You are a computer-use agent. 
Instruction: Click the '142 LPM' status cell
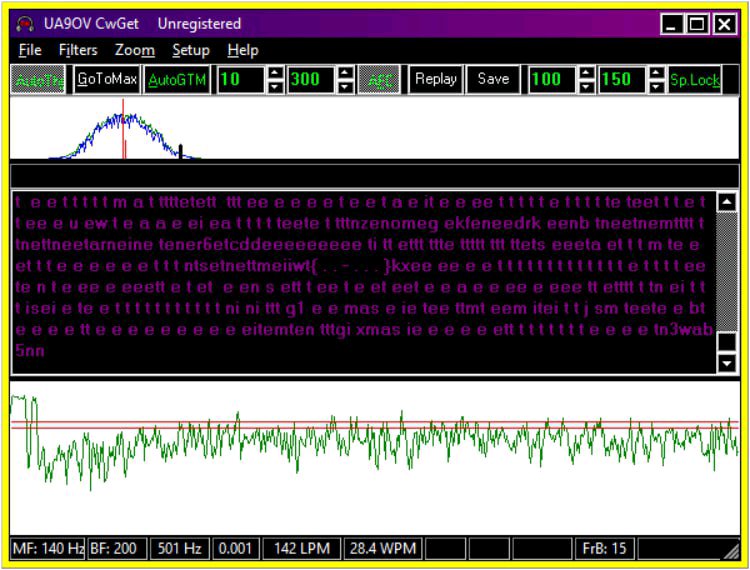[x=302, y=548]
